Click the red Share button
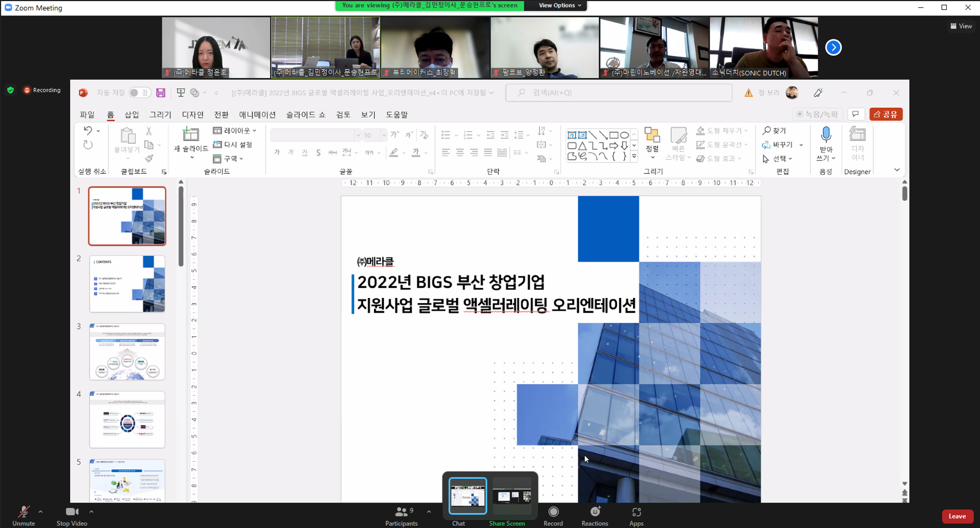Image resolution: width=980 pixels, height=528 pixels. click(886, 114)
